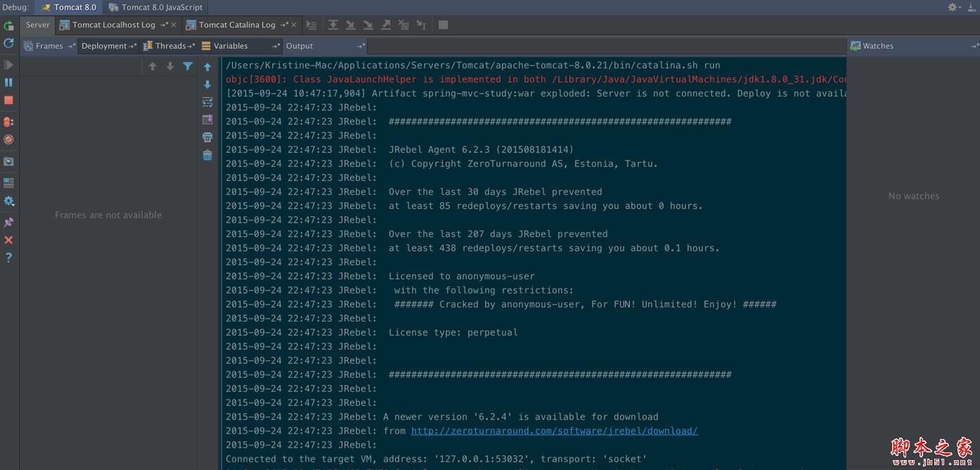980x470 pixels.
Task: Click the thread dump camera icon
Action: (x=8, y=161)
